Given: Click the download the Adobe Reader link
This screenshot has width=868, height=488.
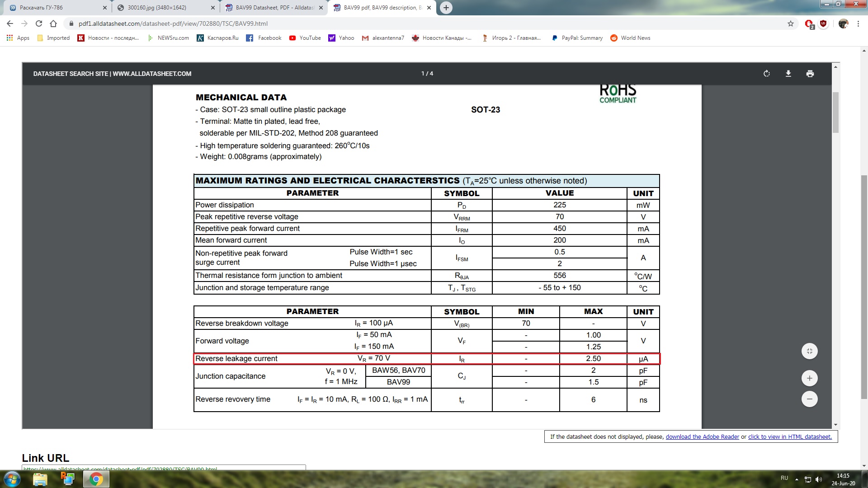Looking at the screenshot, I should click(702, 437).
